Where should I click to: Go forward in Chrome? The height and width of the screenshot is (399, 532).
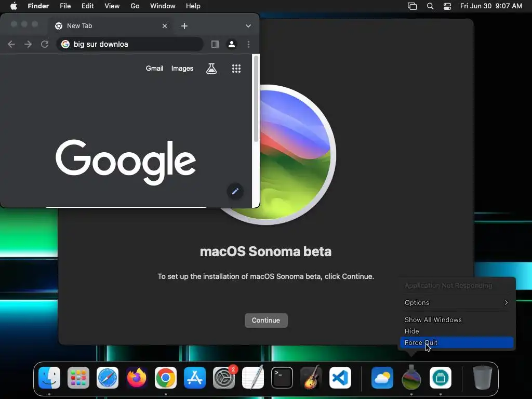click(28, 44)
